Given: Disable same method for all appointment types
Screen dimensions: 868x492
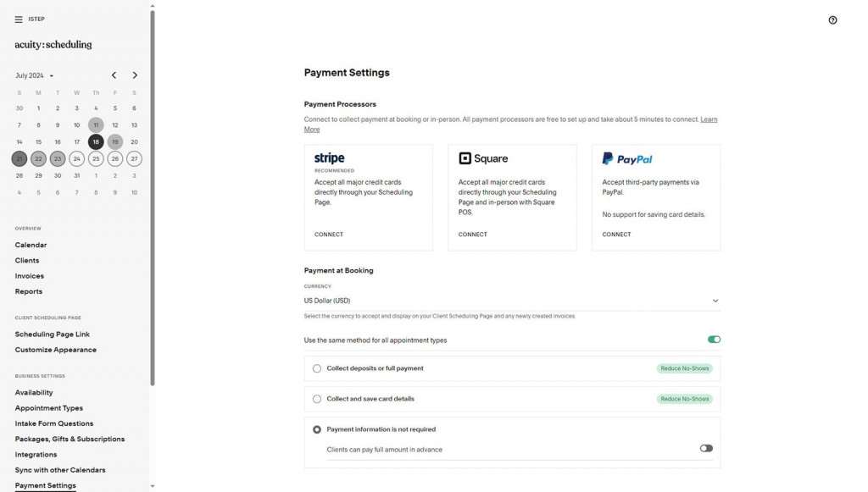Looking at the screenshot, I should coord(714,340).
